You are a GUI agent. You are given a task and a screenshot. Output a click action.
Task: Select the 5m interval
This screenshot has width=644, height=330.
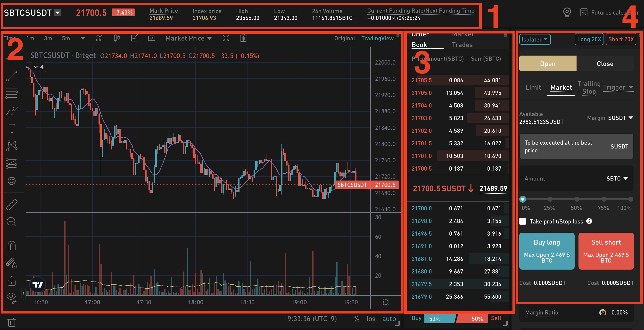pos(66,38)
